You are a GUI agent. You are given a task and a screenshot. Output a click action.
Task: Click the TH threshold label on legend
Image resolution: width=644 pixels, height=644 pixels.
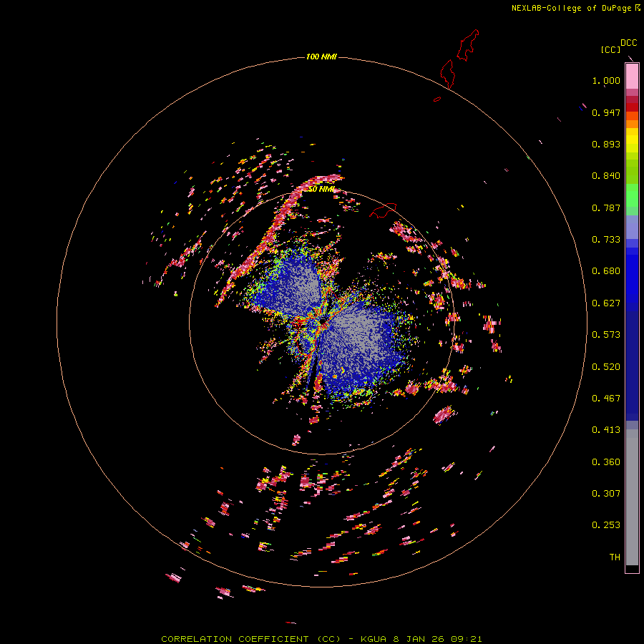tap(615, 557)
